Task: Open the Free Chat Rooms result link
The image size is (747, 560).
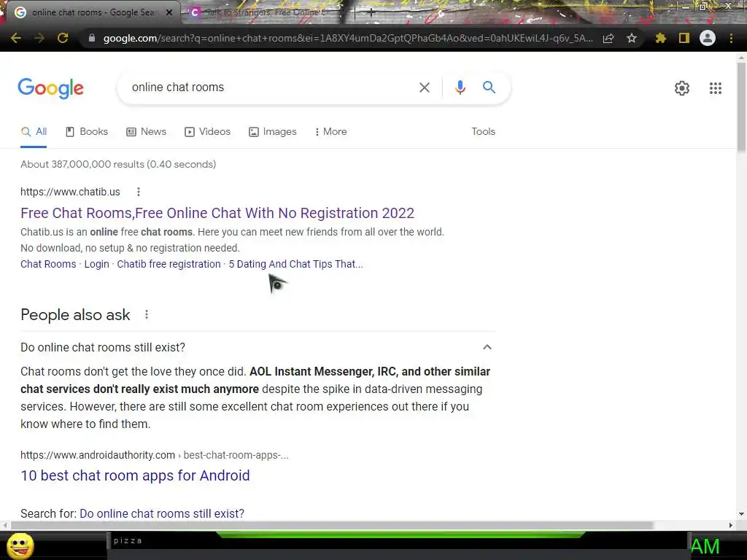Action: 217,213
